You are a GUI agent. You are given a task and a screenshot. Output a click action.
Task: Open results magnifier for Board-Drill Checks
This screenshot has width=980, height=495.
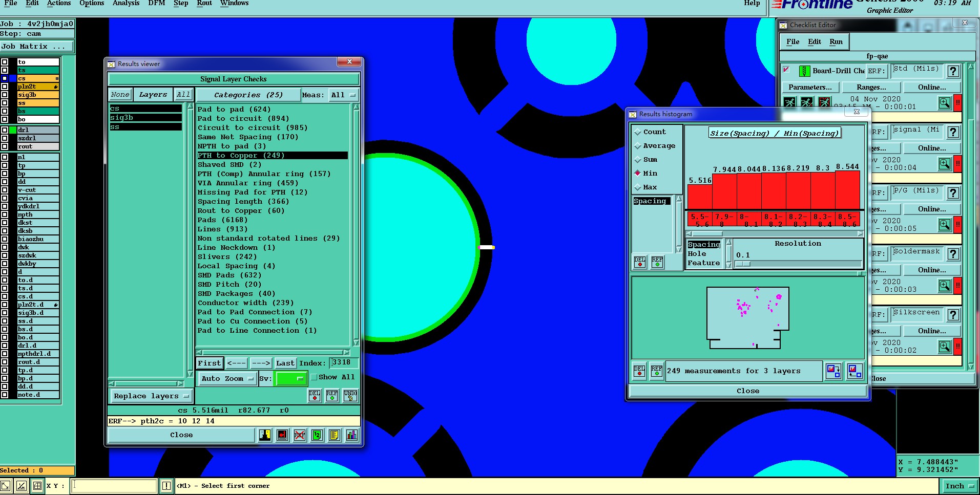(945, 103)
